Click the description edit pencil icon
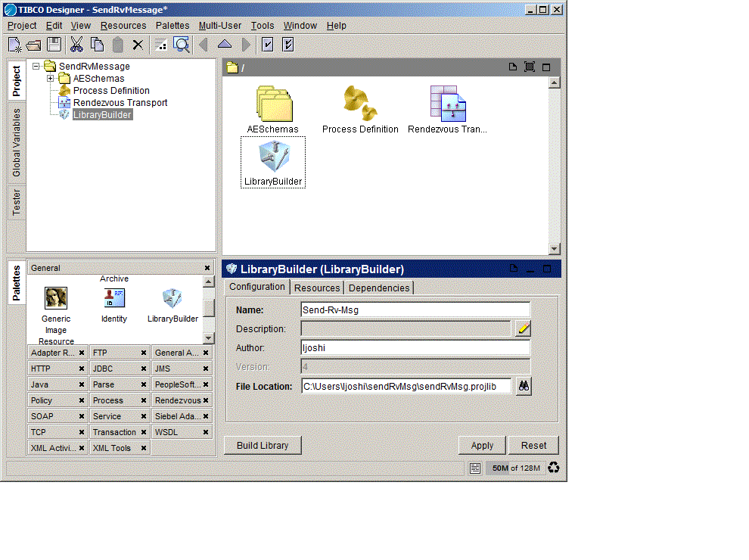This screenshot has height=560, width=749. pos(524,328)
